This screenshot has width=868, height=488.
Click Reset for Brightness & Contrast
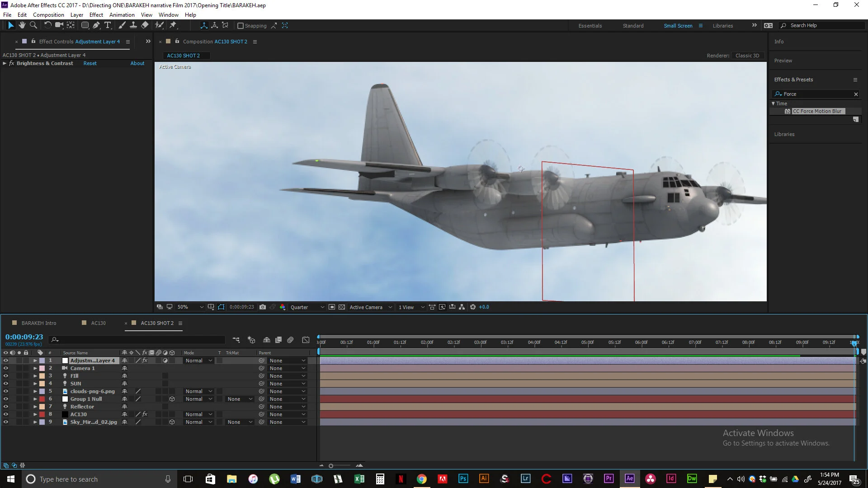pos(90,63)
